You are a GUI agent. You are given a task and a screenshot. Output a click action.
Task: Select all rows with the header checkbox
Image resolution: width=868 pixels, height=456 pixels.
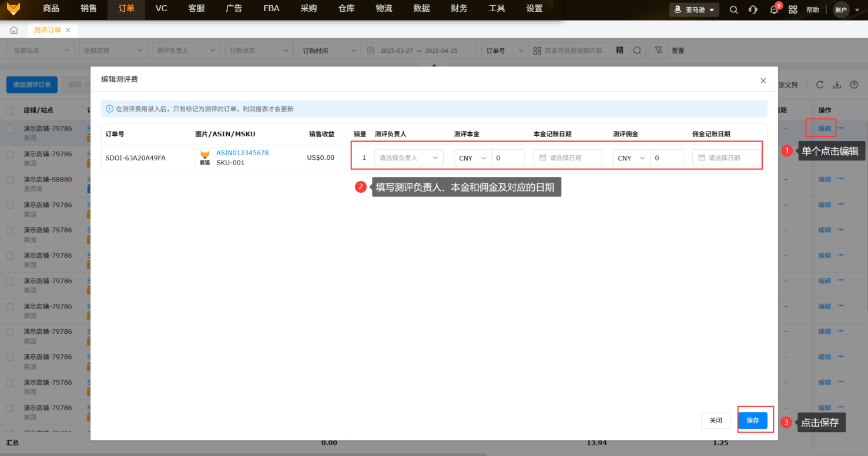(x=10, y=110)
